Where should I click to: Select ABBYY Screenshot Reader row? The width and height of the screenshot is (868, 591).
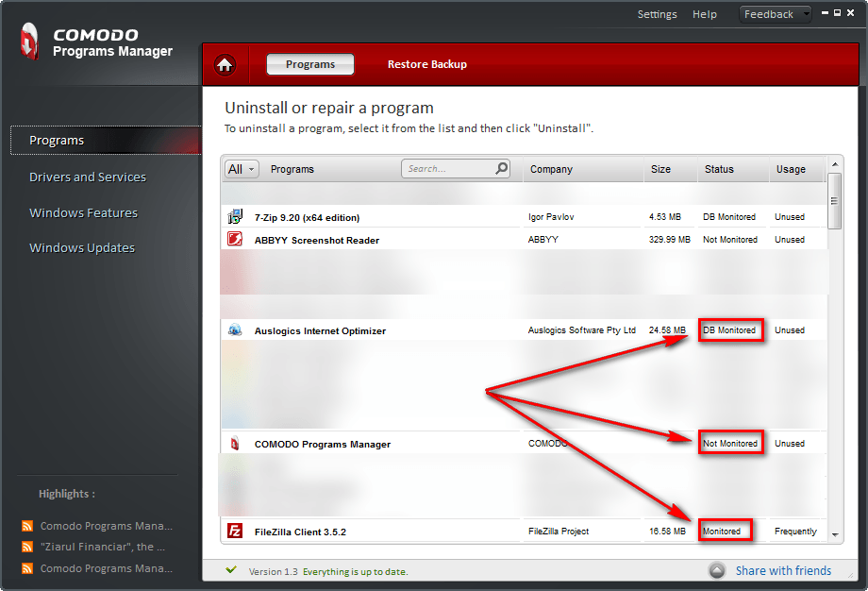[x=524, y=239]
